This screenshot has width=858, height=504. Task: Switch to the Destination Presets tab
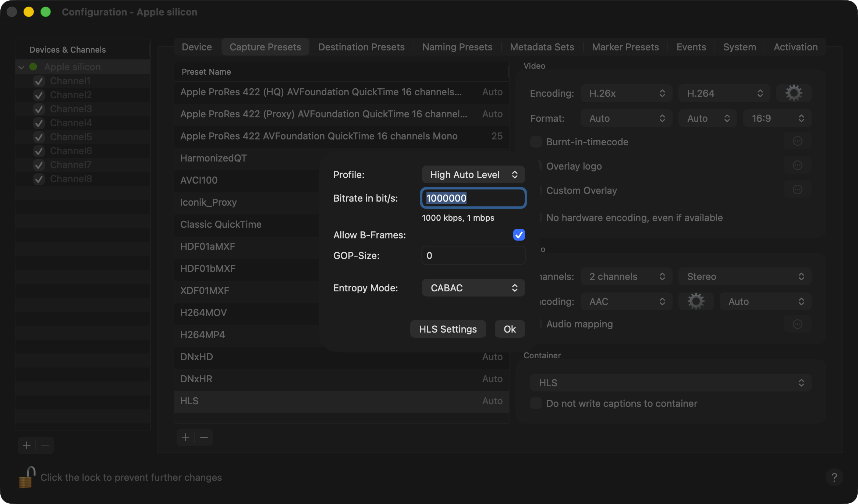click(361, 47)
